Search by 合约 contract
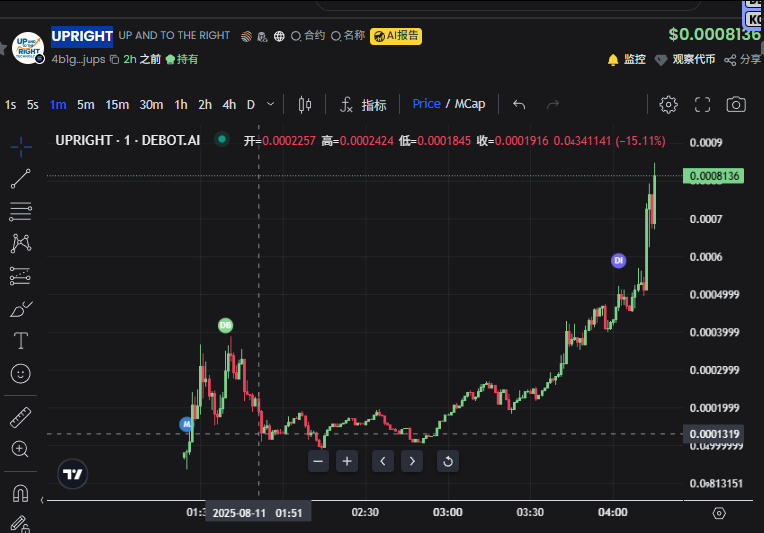Screen dimensions: 764x533 (307, 36)
